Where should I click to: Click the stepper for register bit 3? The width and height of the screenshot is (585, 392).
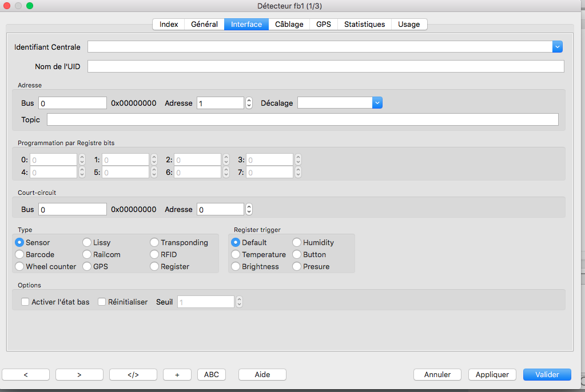pos(298,160)
